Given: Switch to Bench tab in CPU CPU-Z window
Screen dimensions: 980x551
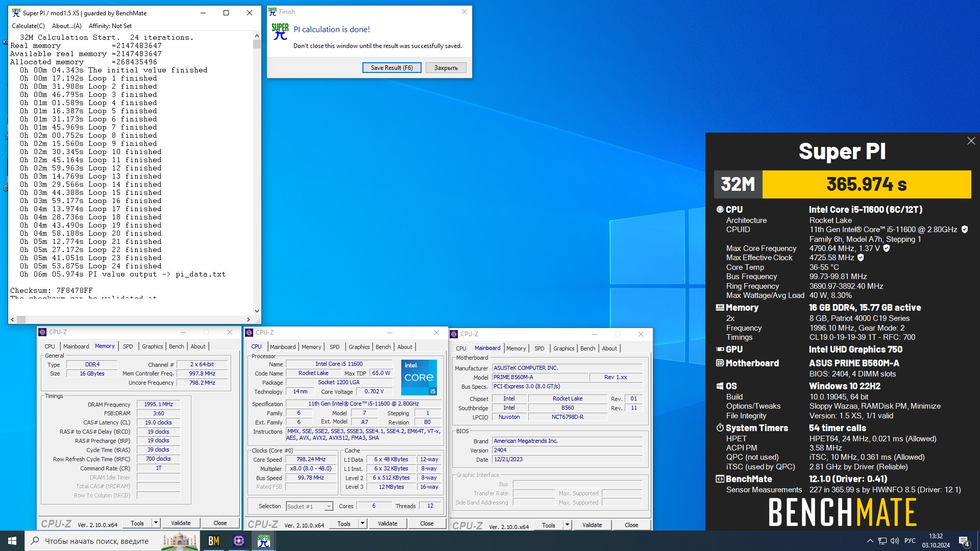Looking at the screenshot, I should click(x=383, y=347).
